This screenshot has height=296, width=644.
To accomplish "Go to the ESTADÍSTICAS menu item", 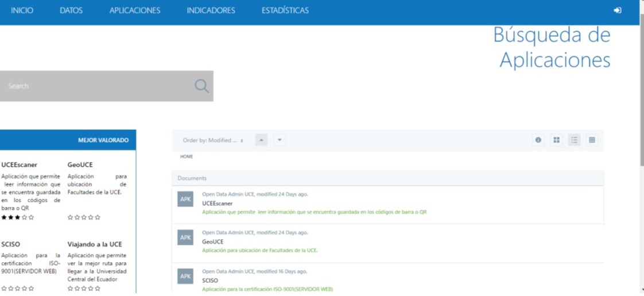I will [x=285, y=10].
